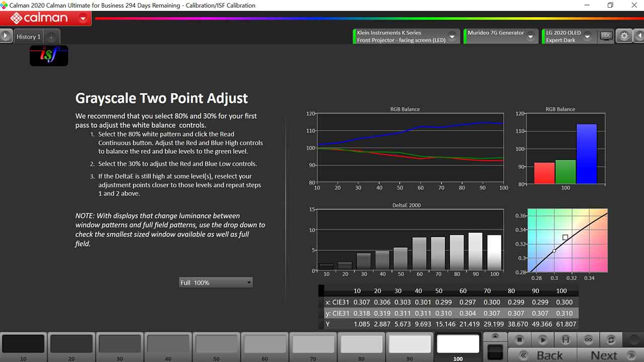Click the play read single button

(543, 340)
